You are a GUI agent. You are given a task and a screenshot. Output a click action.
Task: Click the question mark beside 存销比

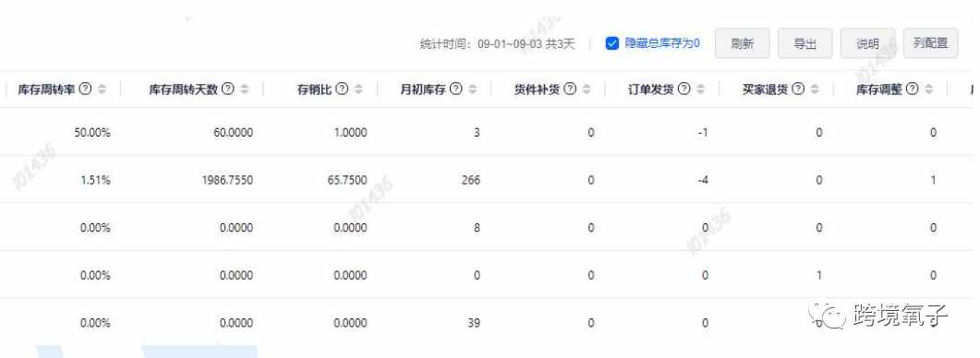coord(342,89)
